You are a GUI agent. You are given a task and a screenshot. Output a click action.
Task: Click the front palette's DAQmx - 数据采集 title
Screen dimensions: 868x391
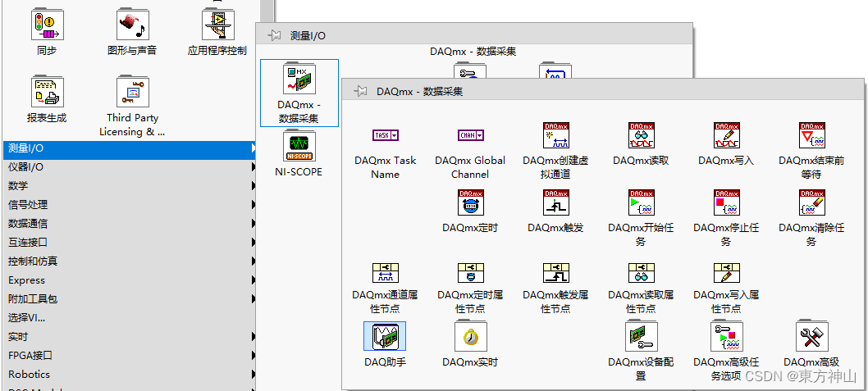pos(419,91)
